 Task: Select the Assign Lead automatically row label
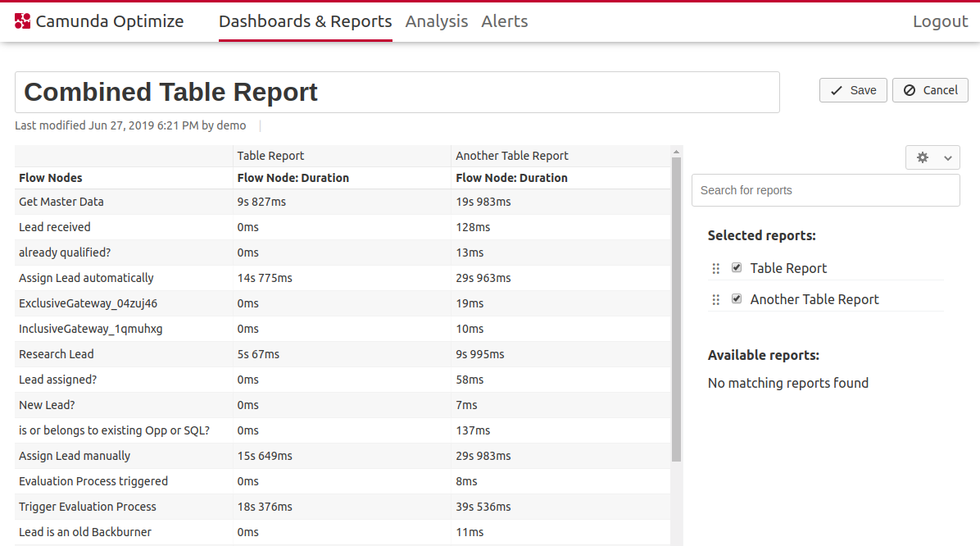(86, 278)
